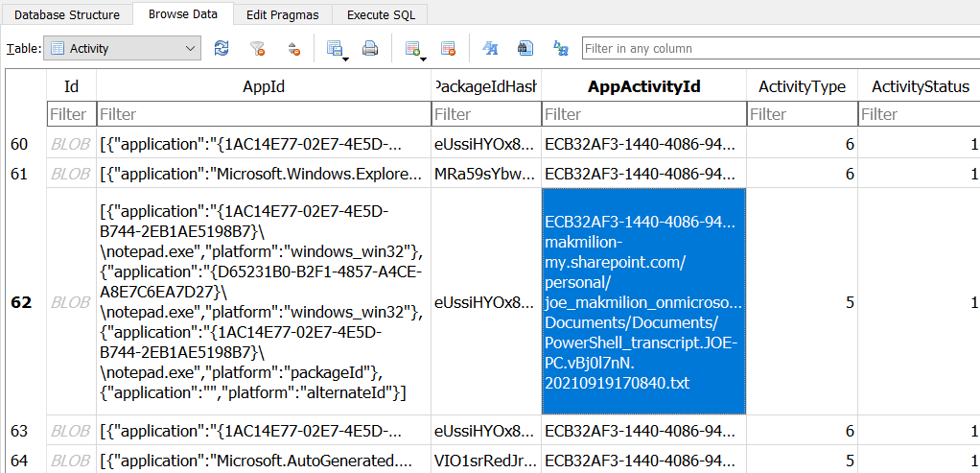Select row header 62
The image size is (980, 473).
point(26,301)
